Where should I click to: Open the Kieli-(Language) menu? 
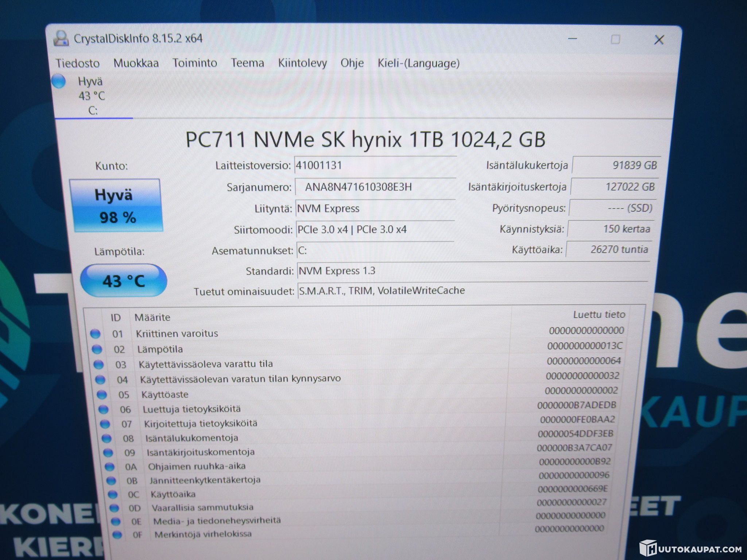point(418,63)
